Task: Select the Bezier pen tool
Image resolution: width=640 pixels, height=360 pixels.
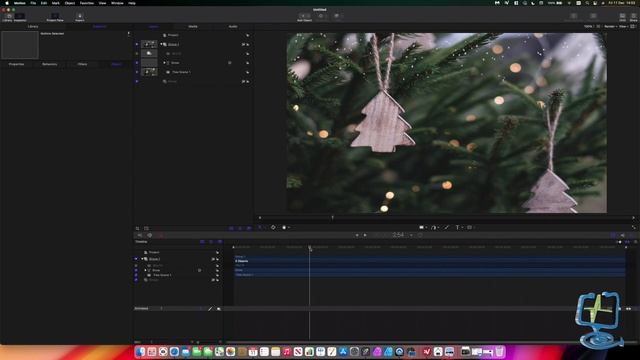Action: (433, 227)
